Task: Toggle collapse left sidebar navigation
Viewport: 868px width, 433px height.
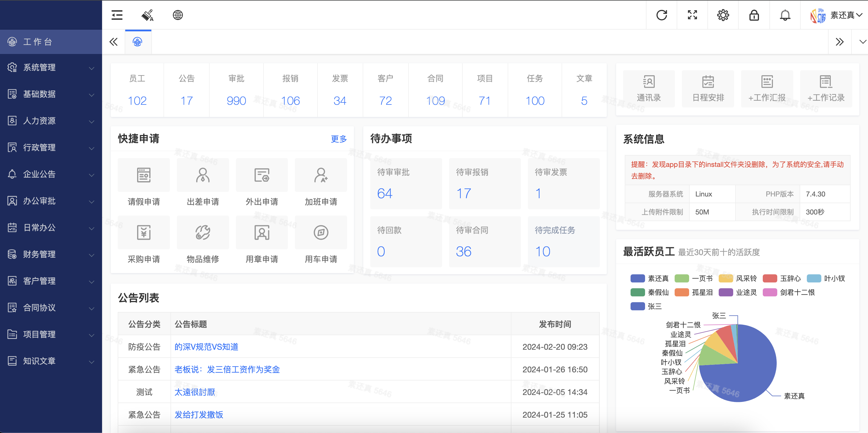Action: pos(117,15)
